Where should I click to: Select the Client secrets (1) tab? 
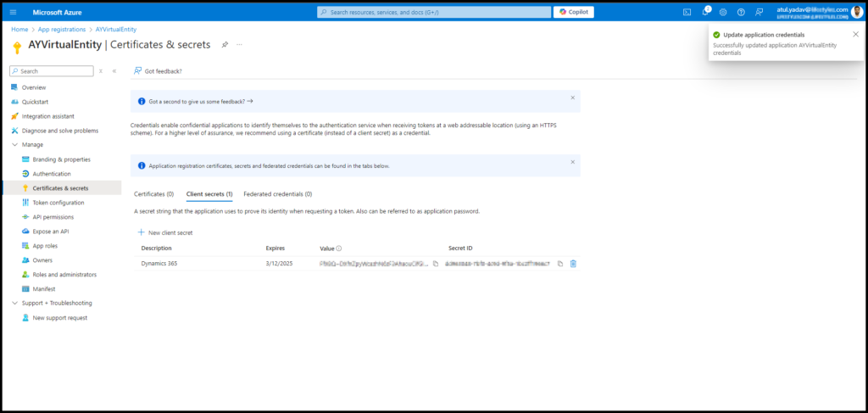pyautogui.click(x=209, y=194)
